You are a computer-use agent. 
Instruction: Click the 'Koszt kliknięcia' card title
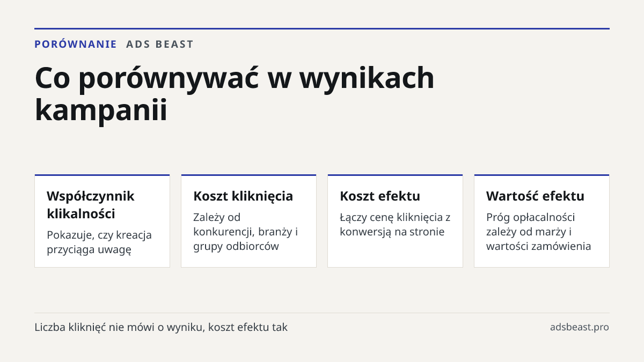[243, 196]
